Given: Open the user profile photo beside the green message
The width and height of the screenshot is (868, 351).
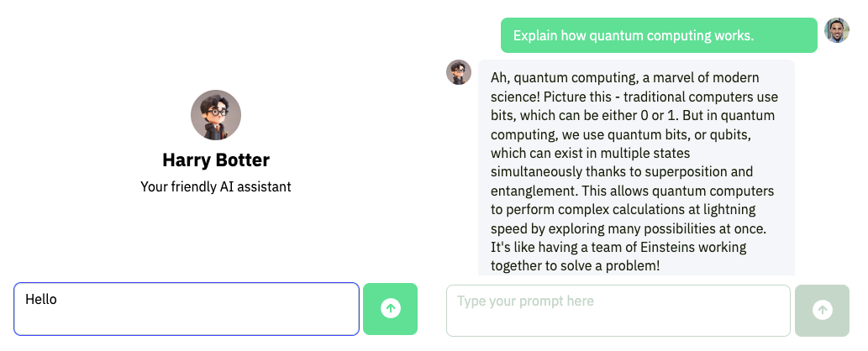Looking at the screenshot, I should [x=837, y=30].
